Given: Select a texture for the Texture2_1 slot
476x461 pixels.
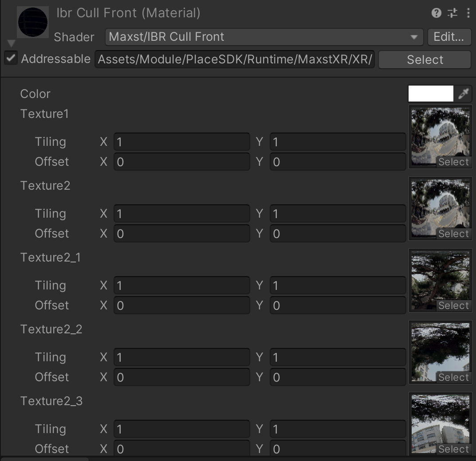Looking at the screenshot, I should [x=453, y=306].
